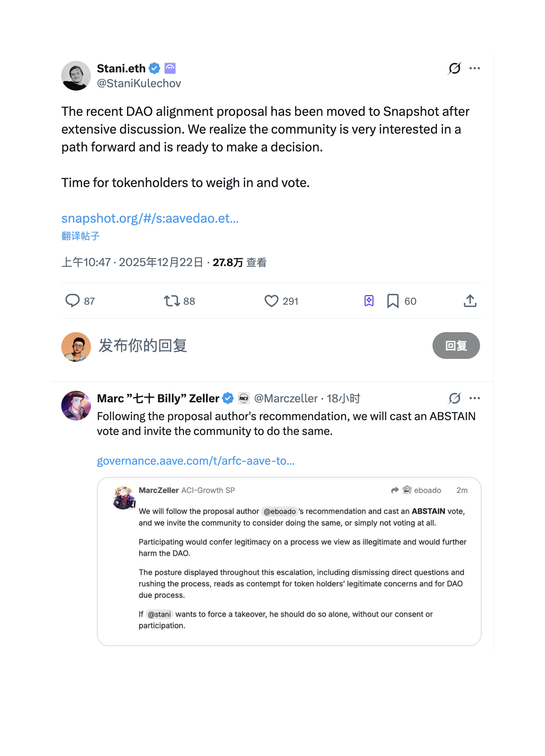Click the Grok icon on Marc Zeller's reply
Viewport: 545px width, 756px height.
click(454, 398)
